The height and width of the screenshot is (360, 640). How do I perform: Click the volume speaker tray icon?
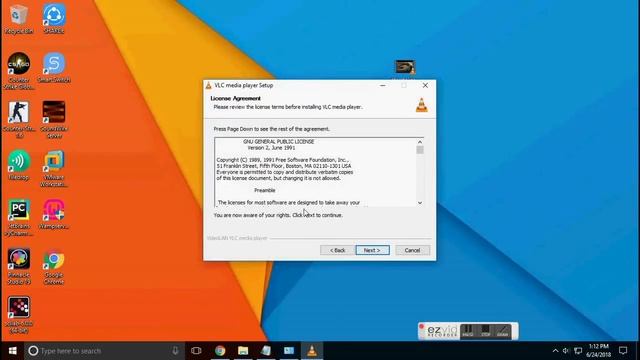point(566,351)
